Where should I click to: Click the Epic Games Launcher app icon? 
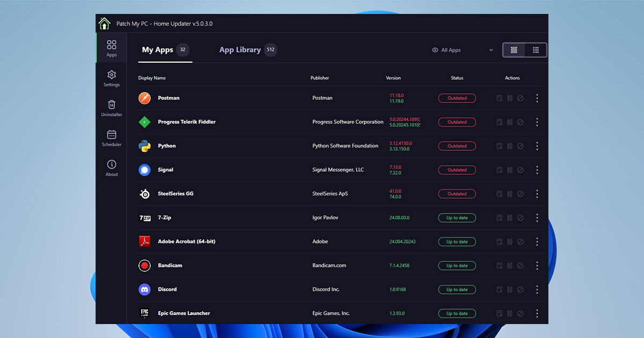click(x=144, y=313)
